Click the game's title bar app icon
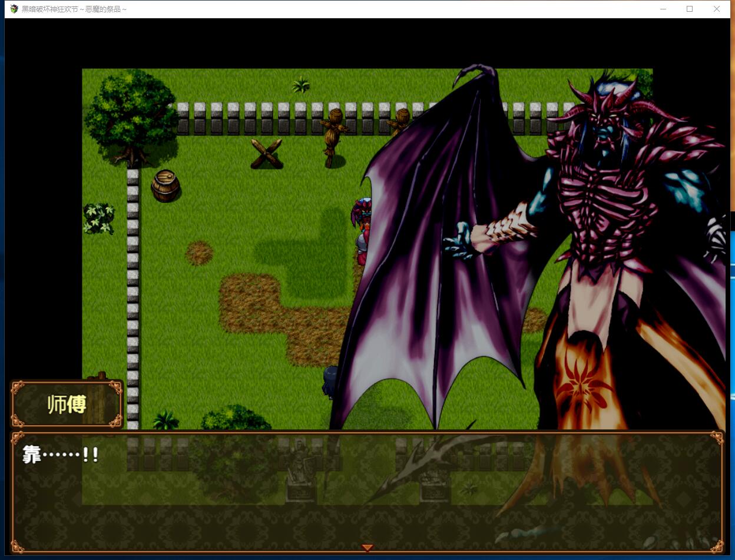The height and width of the screenshot is (560, 735). pos(14,9)
